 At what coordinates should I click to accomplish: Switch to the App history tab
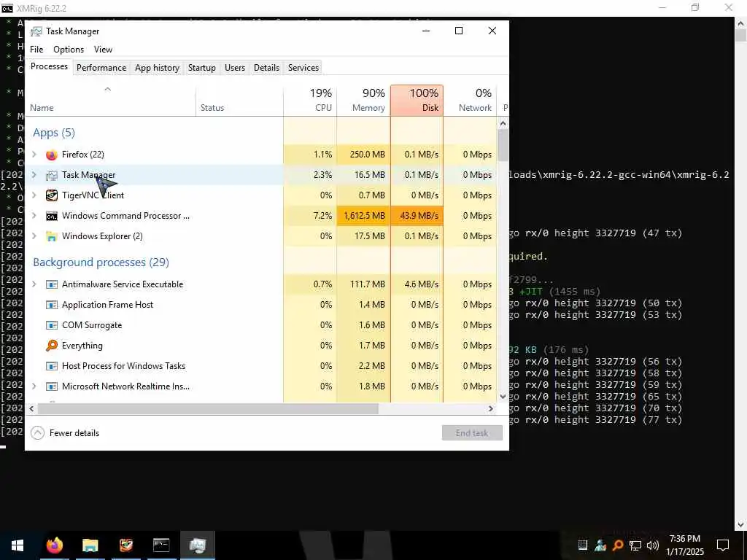pyautogui.click(x=158, y=68)
